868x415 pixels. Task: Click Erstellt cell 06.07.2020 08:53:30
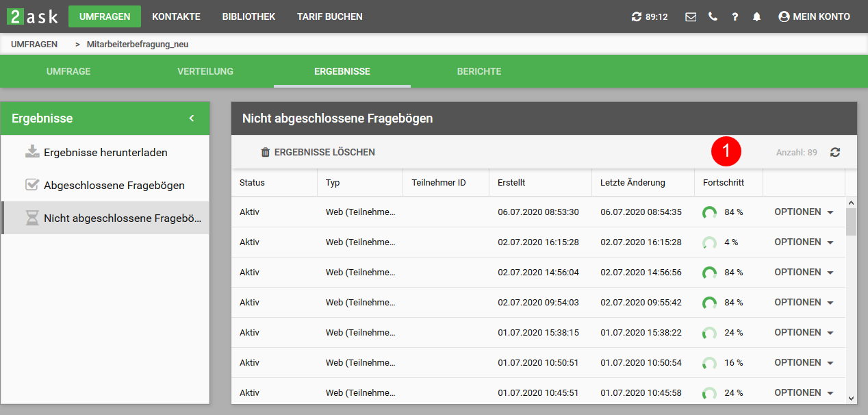coord(539,212)
